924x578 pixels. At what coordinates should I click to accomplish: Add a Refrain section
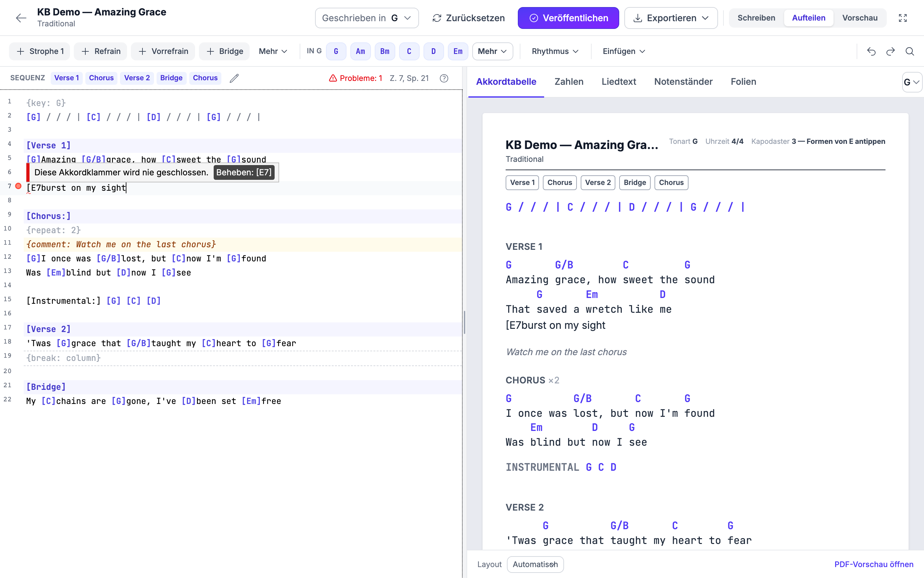pyautogui.click(x=100, y=51)
